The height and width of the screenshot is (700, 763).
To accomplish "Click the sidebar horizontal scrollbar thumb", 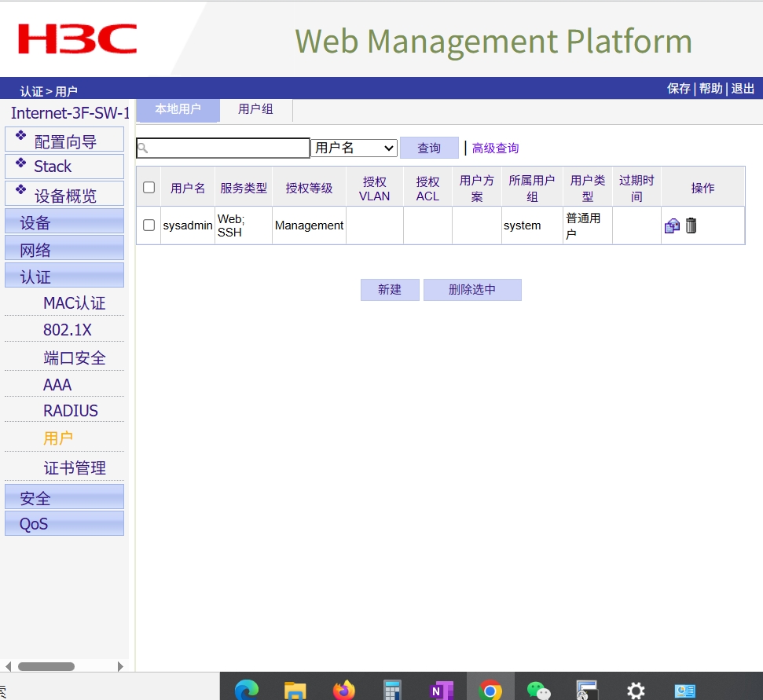I will pos(46,666).
